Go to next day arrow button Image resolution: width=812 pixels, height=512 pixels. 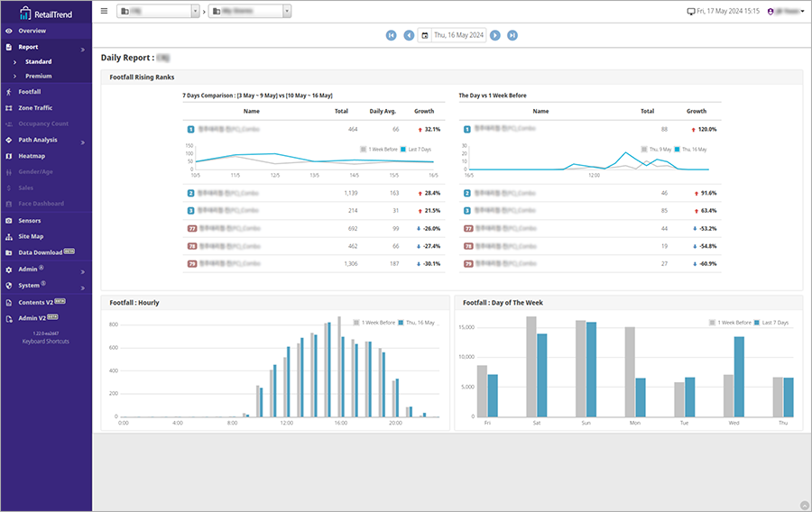495,35
